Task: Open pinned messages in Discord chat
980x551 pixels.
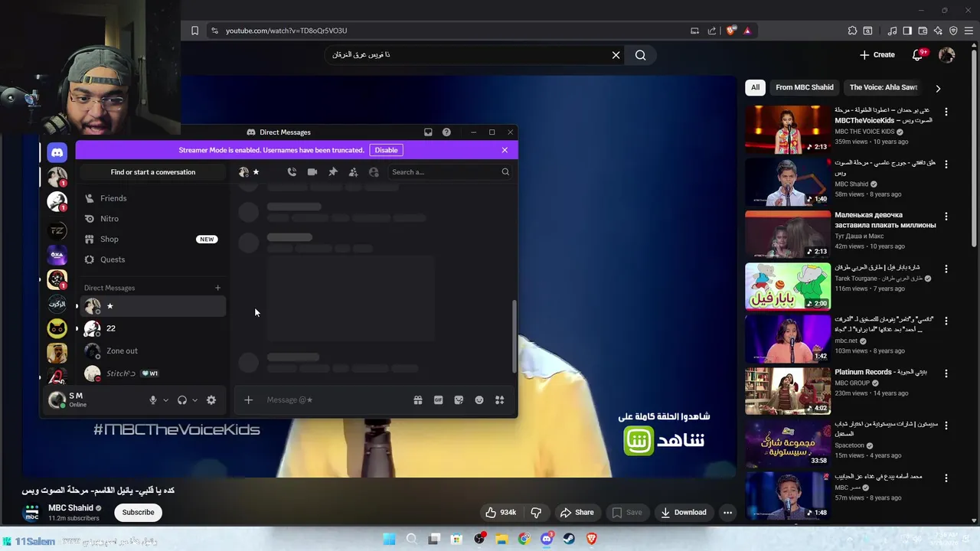Action: 333,172
